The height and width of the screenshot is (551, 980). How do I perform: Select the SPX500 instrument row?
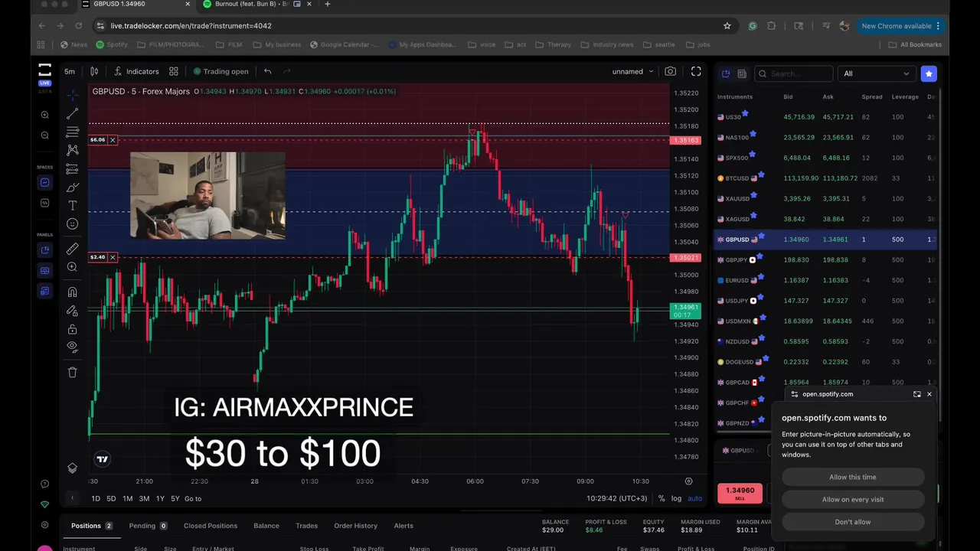(826, 158)
